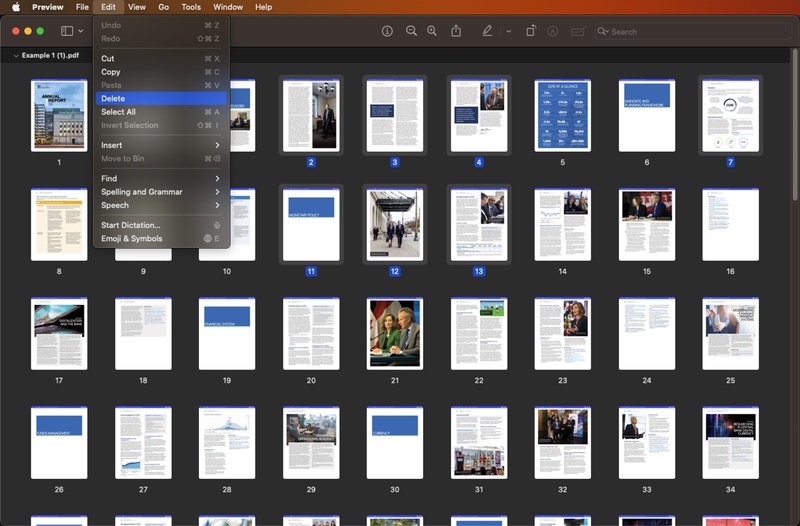
Task: Expand the Find submenu
Action: point(161,178)
